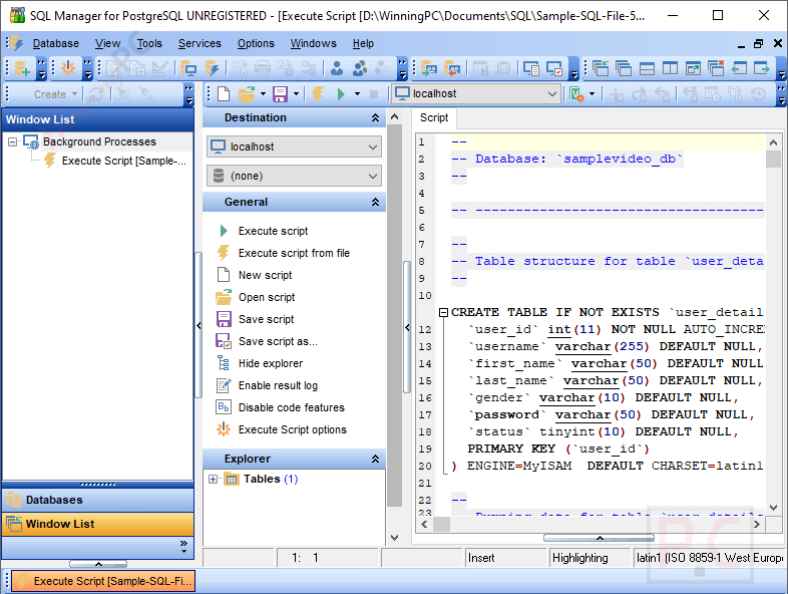Collapse the Background Processes tree node
This screenshot has height=594, width=788.
tap(13, 142)
